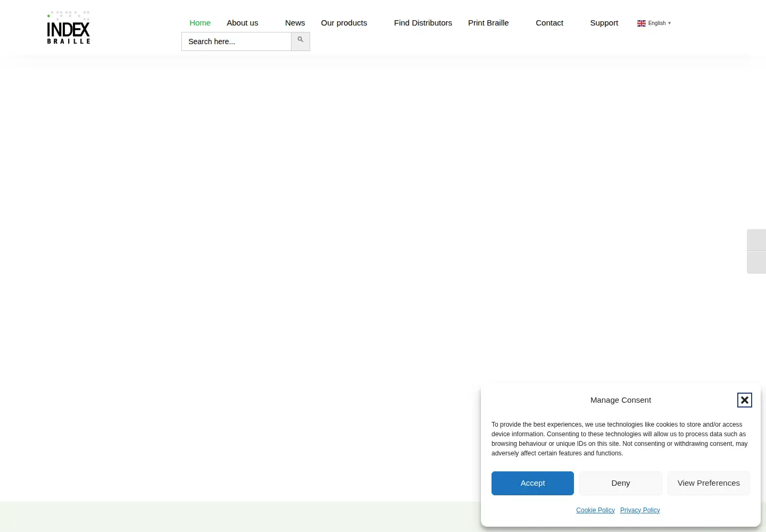766x532 pixels.
Task: Open the English language dropdown
Action: click(654, 23)
